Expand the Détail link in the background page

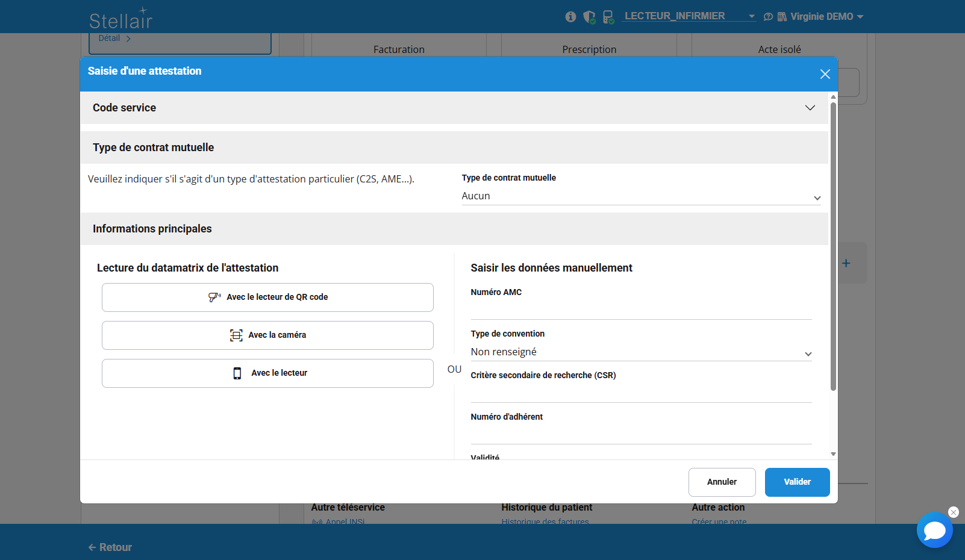(114, 38)
